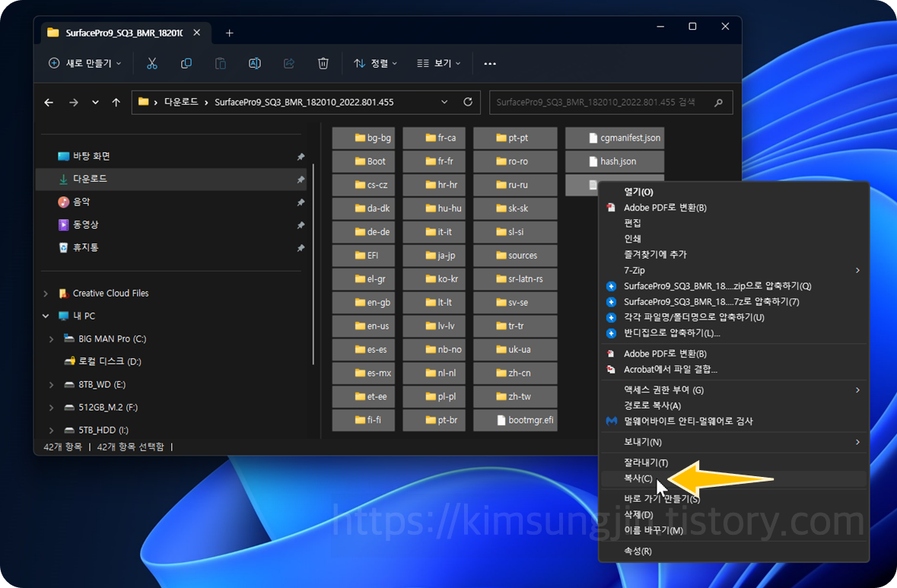Select the en-us folder
897x588 pixels.
[x=363, y=326]
